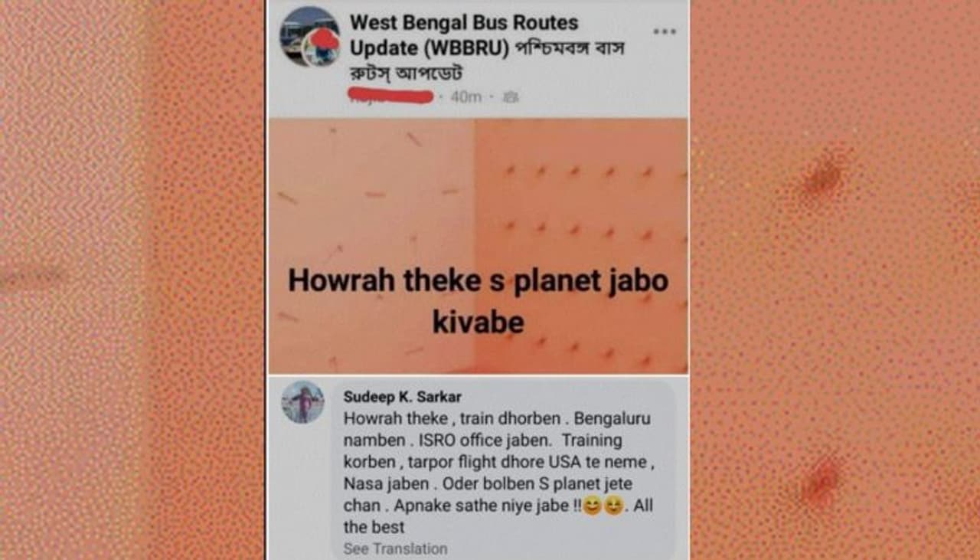Click the group audience icon beside 40m
This screenshot has width=980, height=560.
[x=511, y=97]
